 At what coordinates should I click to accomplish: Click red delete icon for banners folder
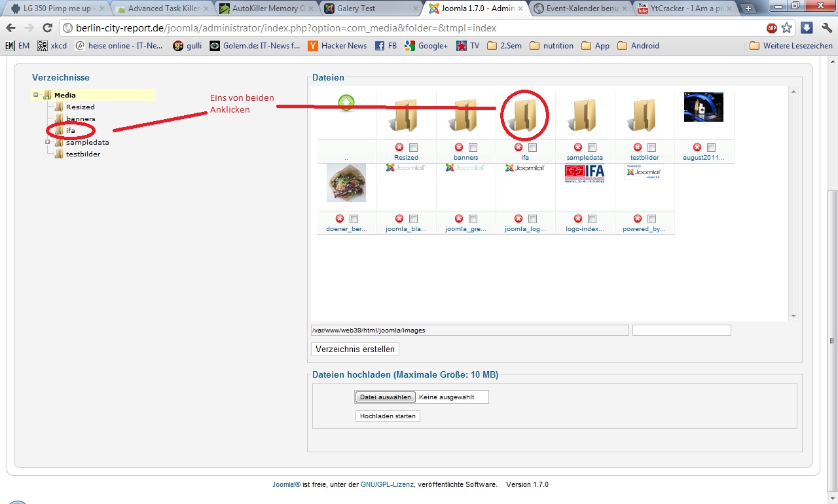point(459,147)
